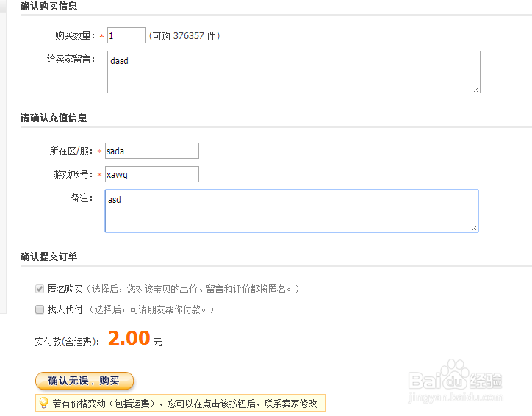Toggle the 匿名购买 anonymous purchase checkbox
This screenshot has width=532, height=416.
point(40,290)
